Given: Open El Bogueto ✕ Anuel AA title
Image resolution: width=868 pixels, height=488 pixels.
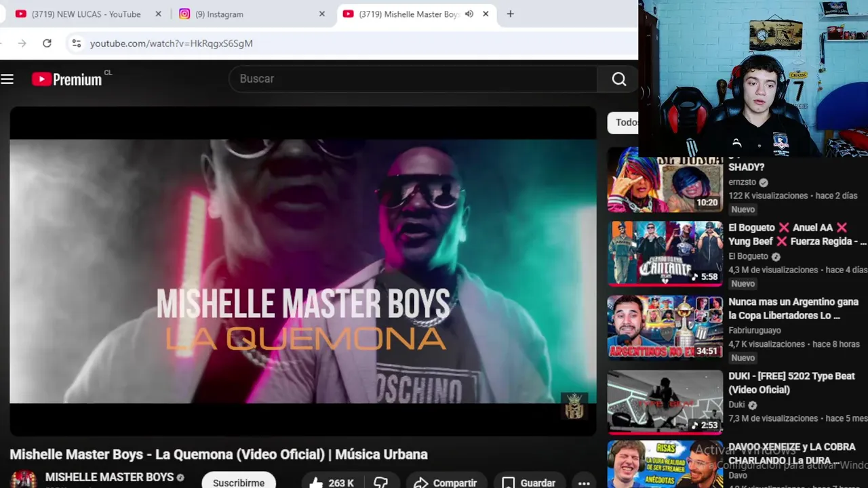Looking at the screenshot, I should coord(797,235).
